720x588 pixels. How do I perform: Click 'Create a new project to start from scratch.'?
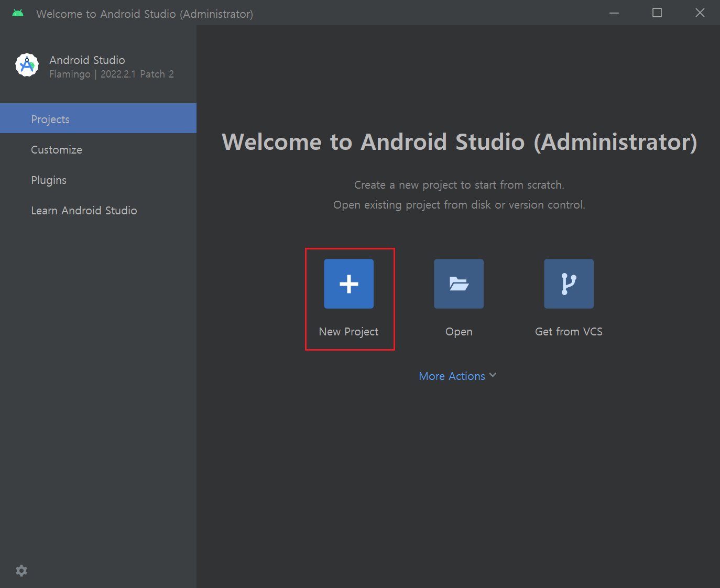459,185
